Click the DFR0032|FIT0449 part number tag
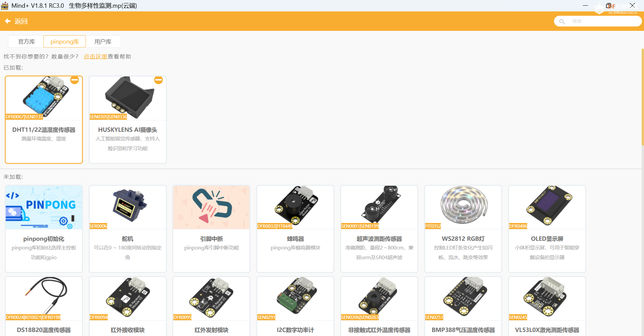Screen dimensions: 644x336 pos(275,226)
